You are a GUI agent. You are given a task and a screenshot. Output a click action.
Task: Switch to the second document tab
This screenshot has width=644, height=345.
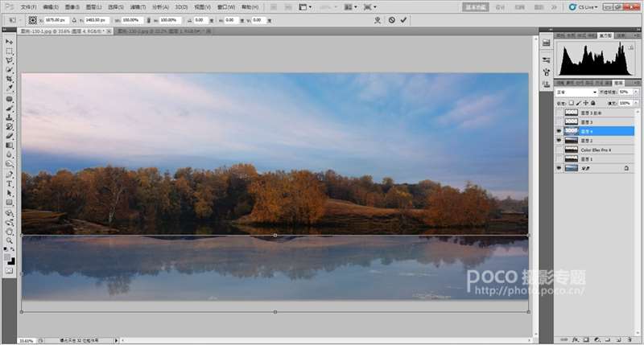(161, 31)
